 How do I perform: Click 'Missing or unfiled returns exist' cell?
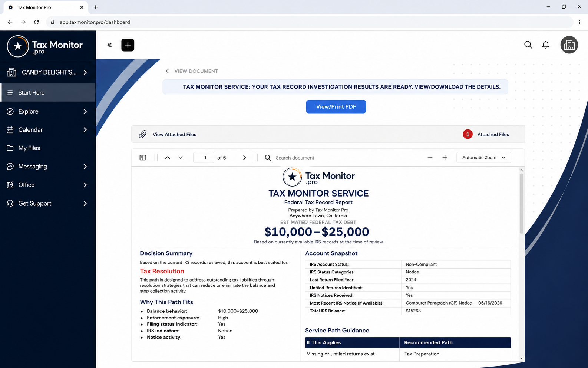(340, 354)
